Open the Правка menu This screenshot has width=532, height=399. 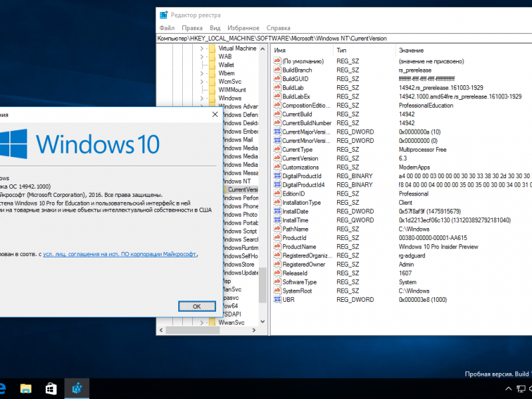[192, 28]
